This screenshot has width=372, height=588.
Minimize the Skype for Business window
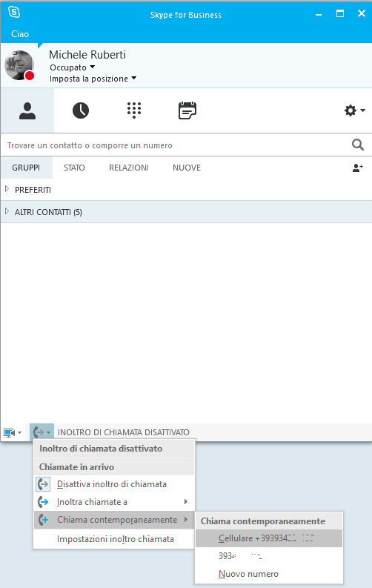[319, 15]
